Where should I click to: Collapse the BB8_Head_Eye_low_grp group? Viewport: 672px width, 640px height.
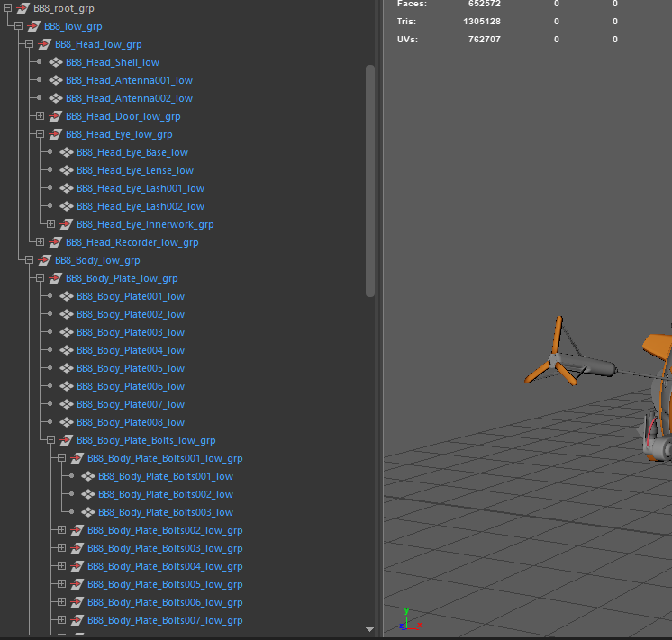(40, 133)
